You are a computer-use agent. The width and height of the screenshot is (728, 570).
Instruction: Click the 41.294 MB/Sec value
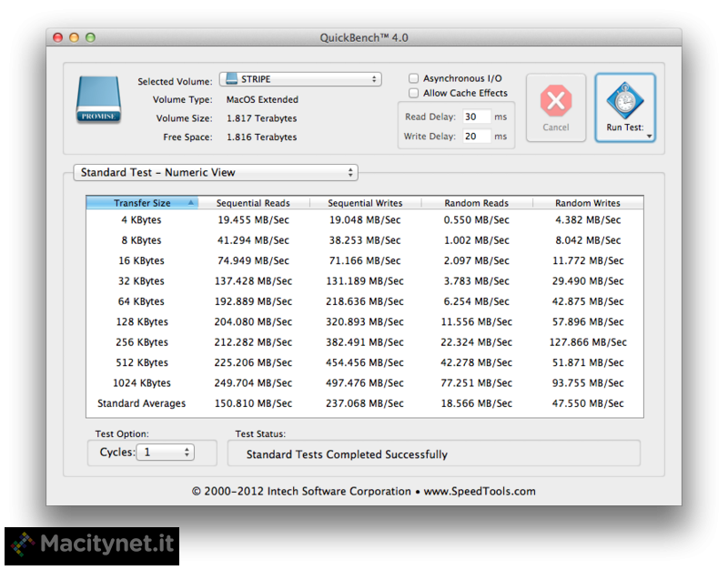pyautogui.click(x=254, y=240)
